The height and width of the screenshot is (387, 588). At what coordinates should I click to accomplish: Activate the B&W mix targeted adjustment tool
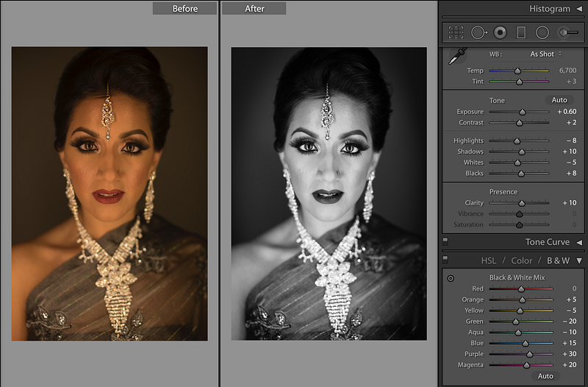tap(451, 278)
